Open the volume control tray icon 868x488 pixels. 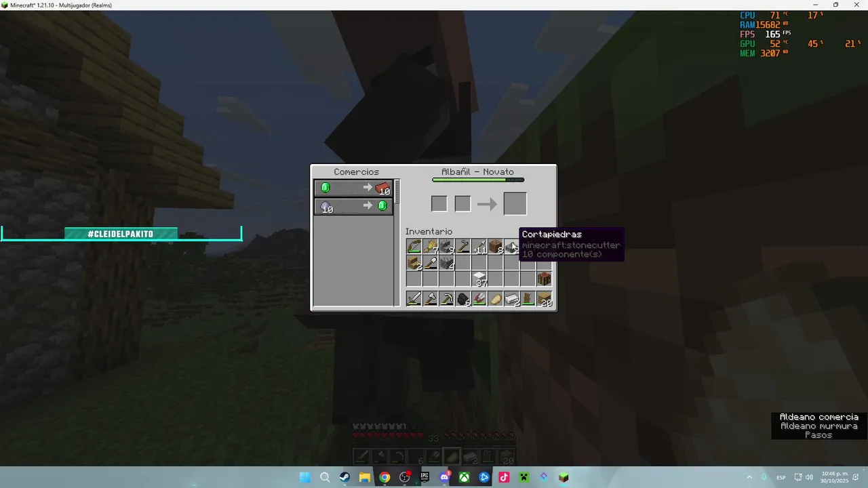tap(809, 477)
